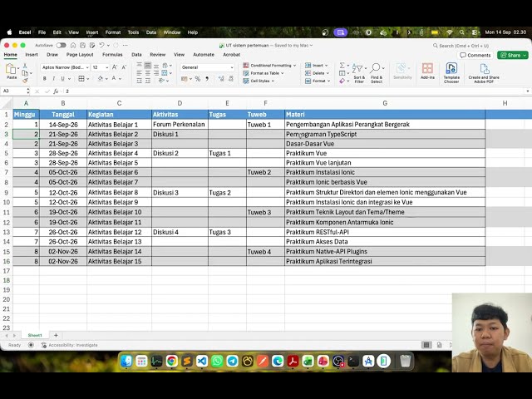The height and width of the screenshot is (399, 532).
Task: Open Google Chrome from the Dock
Action: pos(172,361)
